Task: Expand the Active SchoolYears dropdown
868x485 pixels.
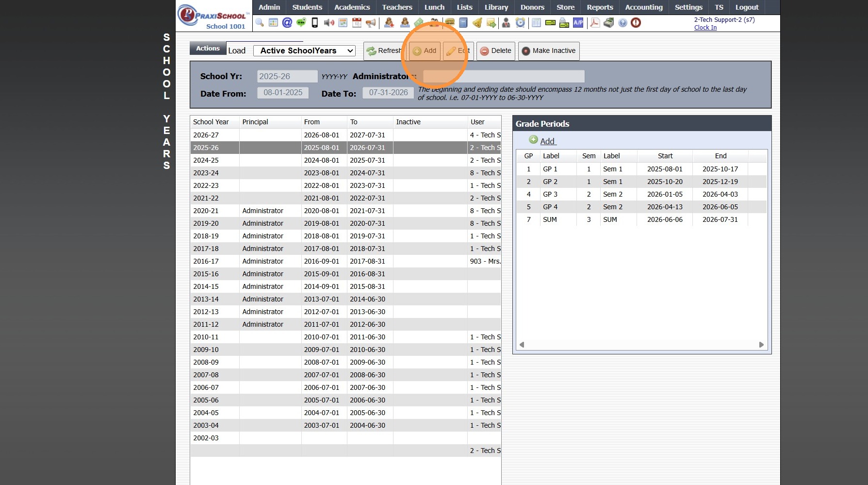Action: [x=304, y=50]
